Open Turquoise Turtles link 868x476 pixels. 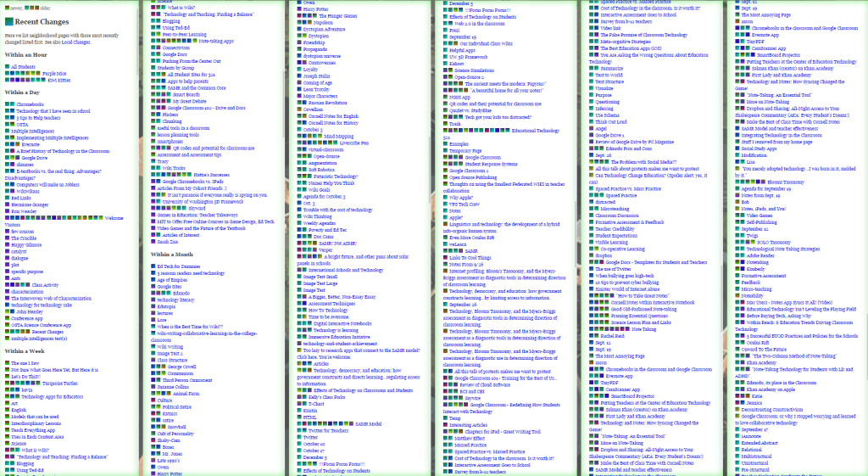click(x=59, y=384)
